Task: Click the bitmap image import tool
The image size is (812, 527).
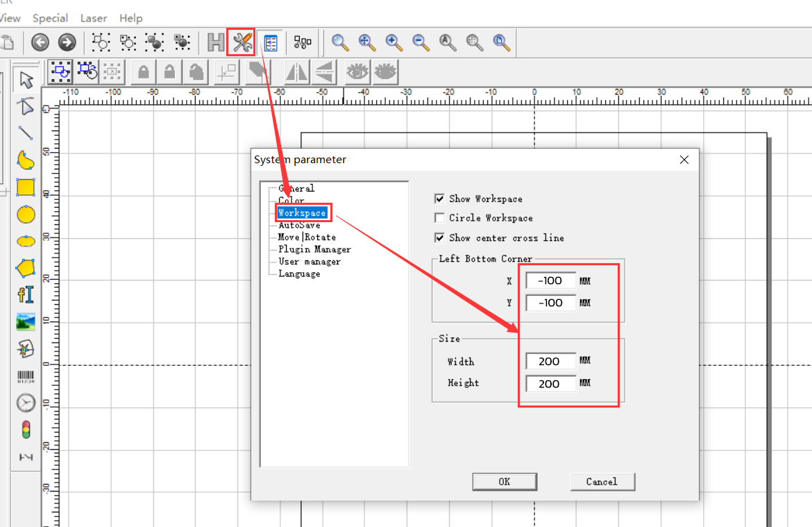Action: [26, 321]
